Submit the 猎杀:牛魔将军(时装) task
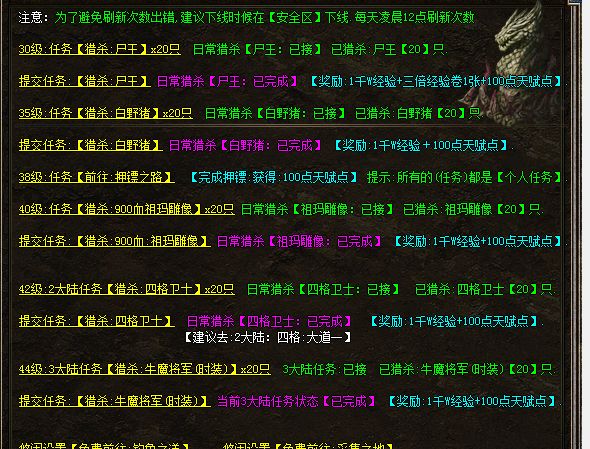The image size is (590, 449). (115, 401)
